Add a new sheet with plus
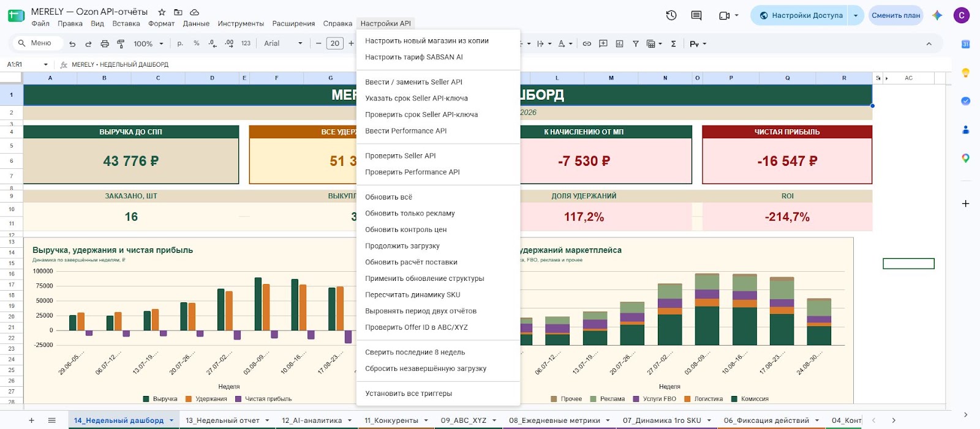 [32, 420]
